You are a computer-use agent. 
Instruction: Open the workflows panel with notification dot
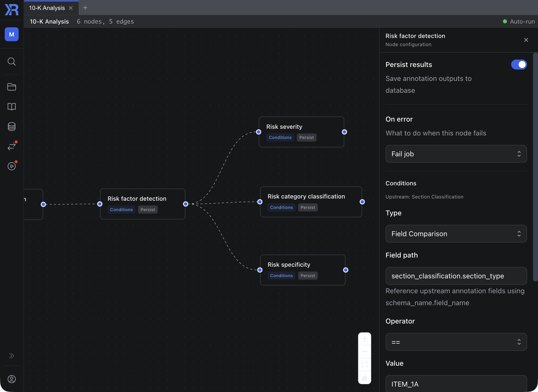[x=12, y=146]
